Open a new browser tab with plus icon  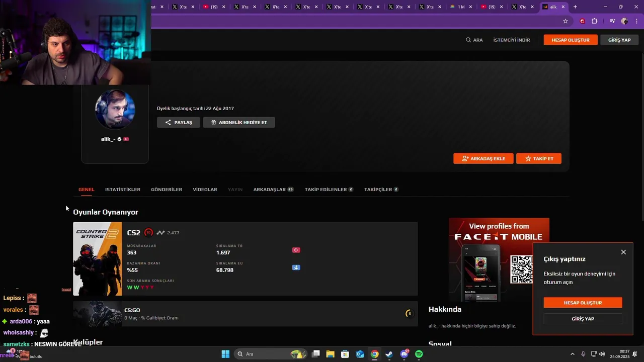tap(575, 7)
